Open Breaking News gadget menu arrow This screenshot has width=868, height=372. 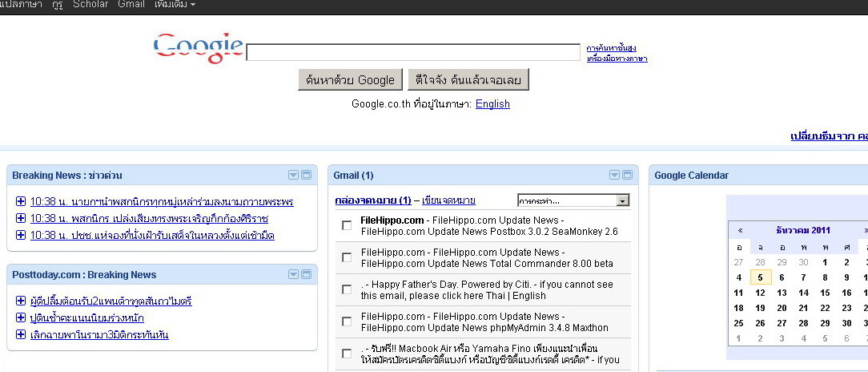(293, 176)
